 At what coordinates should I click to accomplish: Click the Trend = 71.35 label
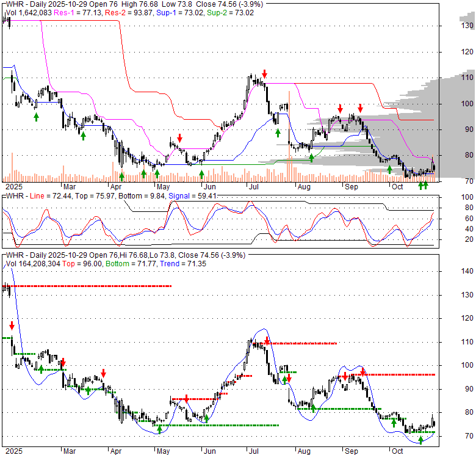182,264
